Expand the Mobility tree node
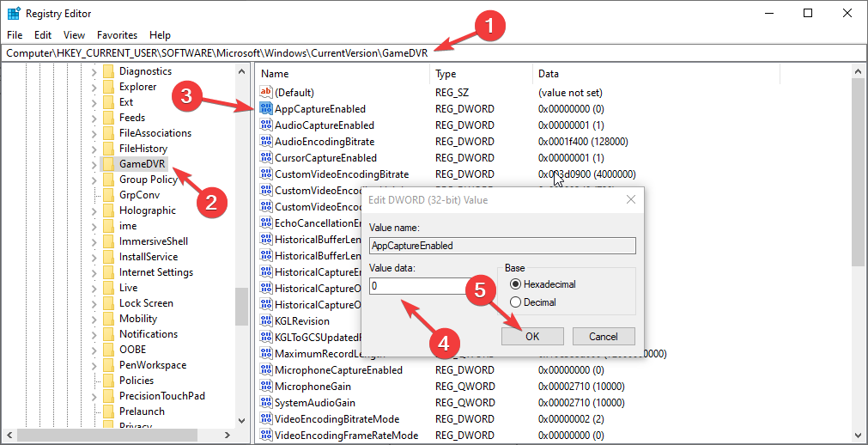 point(94,320)
